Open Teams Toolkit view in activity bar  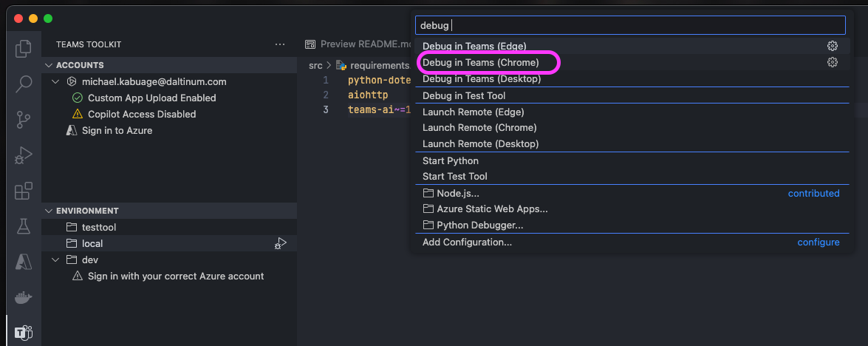pos(23,332)
